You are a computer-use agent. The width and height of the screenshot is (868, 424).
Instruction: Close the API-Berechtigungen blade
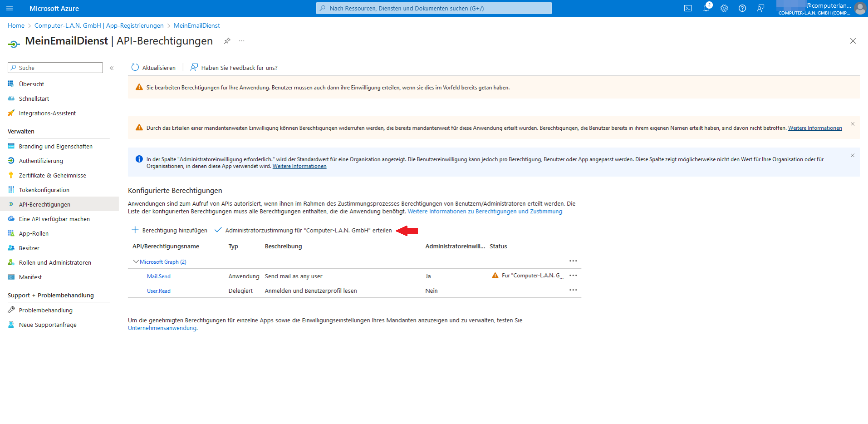[853, 41]
